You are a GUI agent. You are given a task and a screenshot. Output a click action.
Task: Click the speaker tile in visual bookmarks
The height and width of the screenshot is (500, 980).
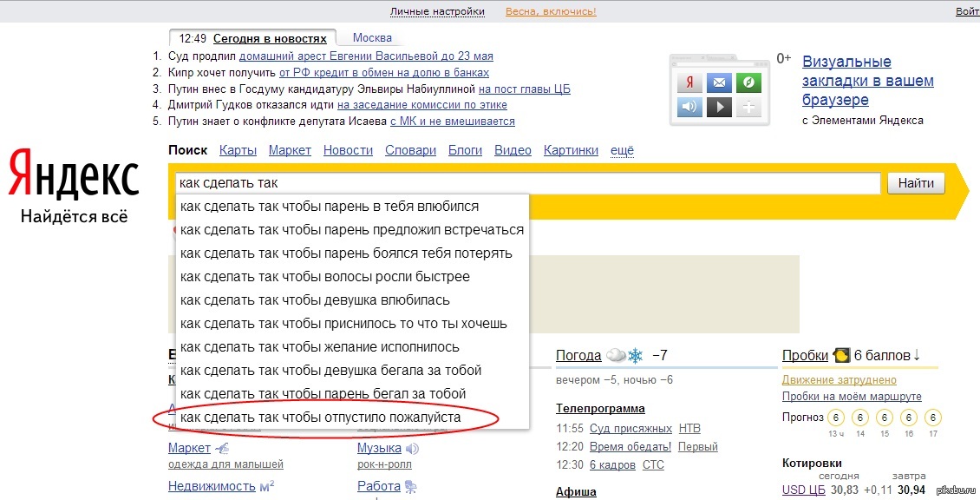[689, 107]
